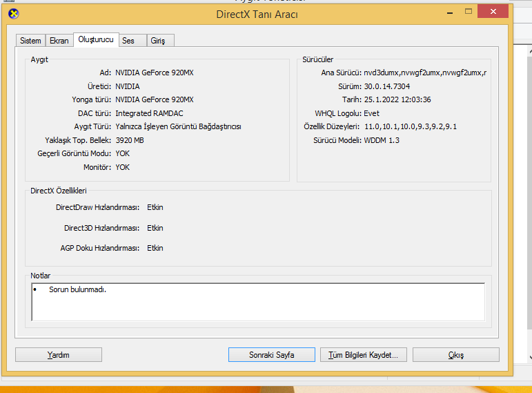The width and height of the screenshot is (532, 393).
Task: Click the Sonraki Sayfa button
Action: point(271,355)
